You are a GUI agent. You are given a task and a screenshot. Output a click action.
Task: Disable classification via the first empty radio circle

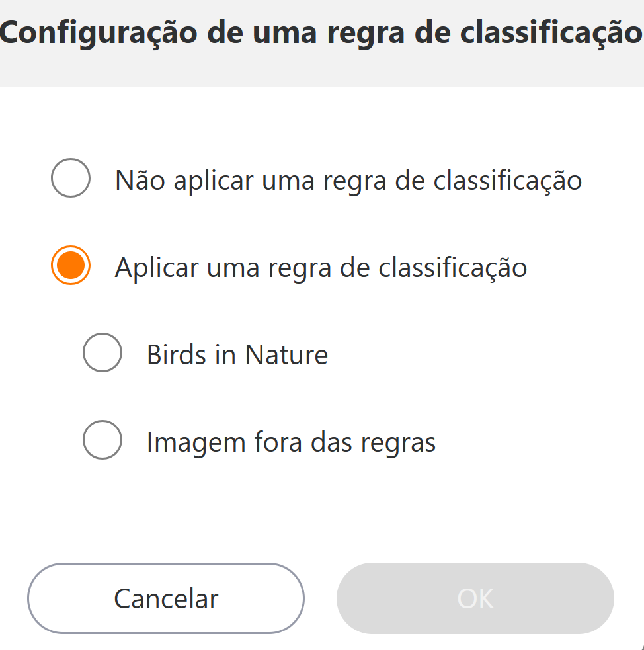coord(70,179)
